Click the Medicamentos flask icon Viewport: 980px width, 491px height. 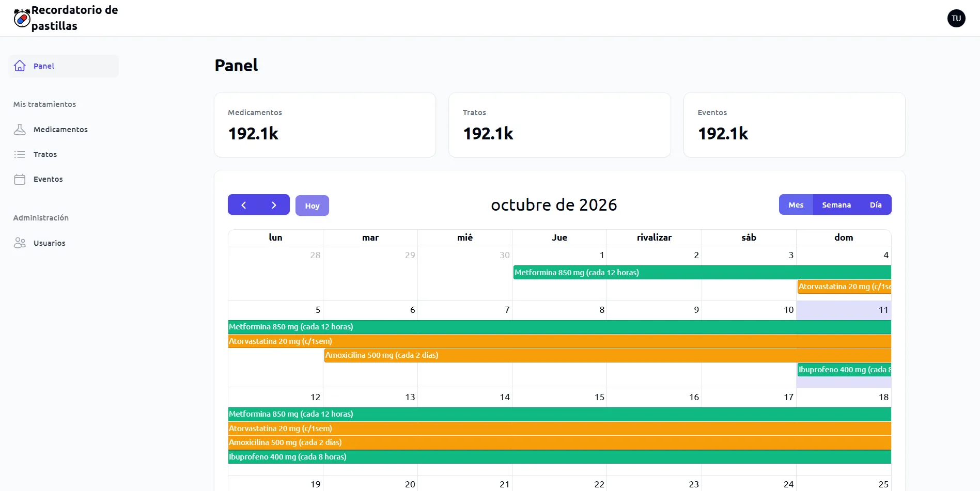click(x=20, y=130)
